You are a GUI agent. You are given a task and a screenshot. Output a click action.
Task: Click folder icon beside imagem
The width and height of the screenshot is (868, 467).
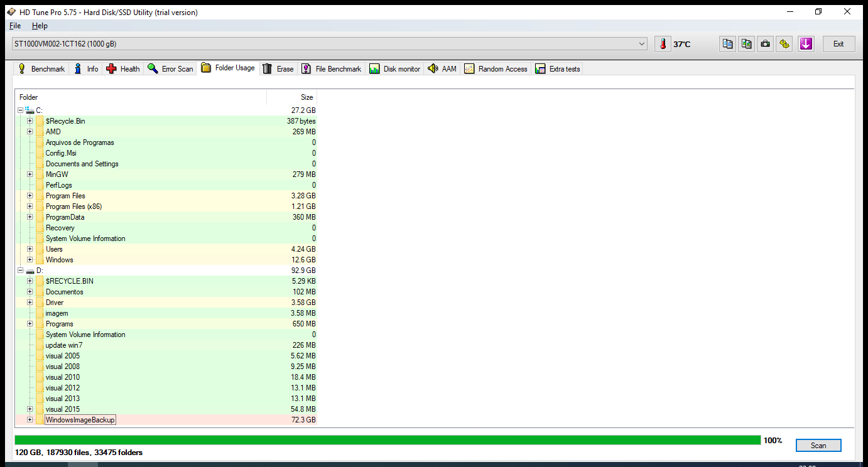point(40,313)
